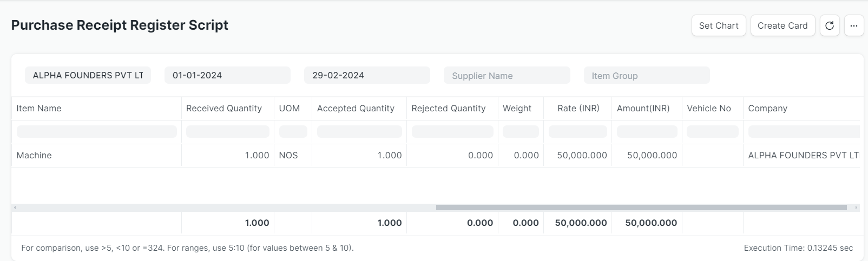
Task: Click the Item Name column filter box
Action: [96, 131]
